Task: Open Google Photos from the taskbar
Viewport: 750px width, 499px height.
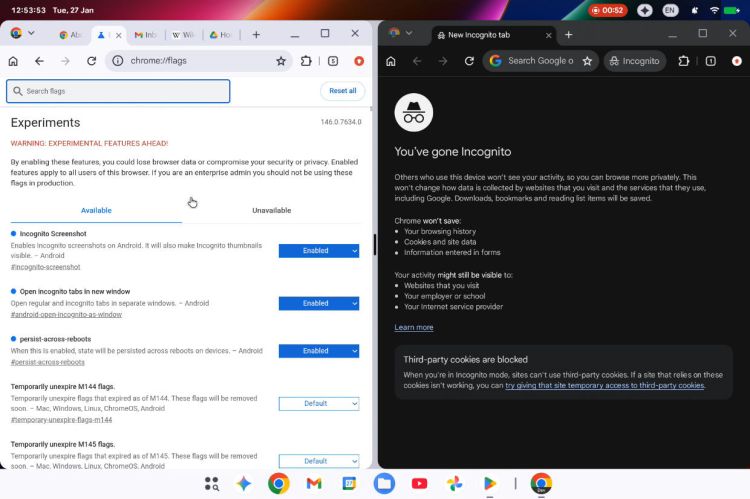Action: 454,484
